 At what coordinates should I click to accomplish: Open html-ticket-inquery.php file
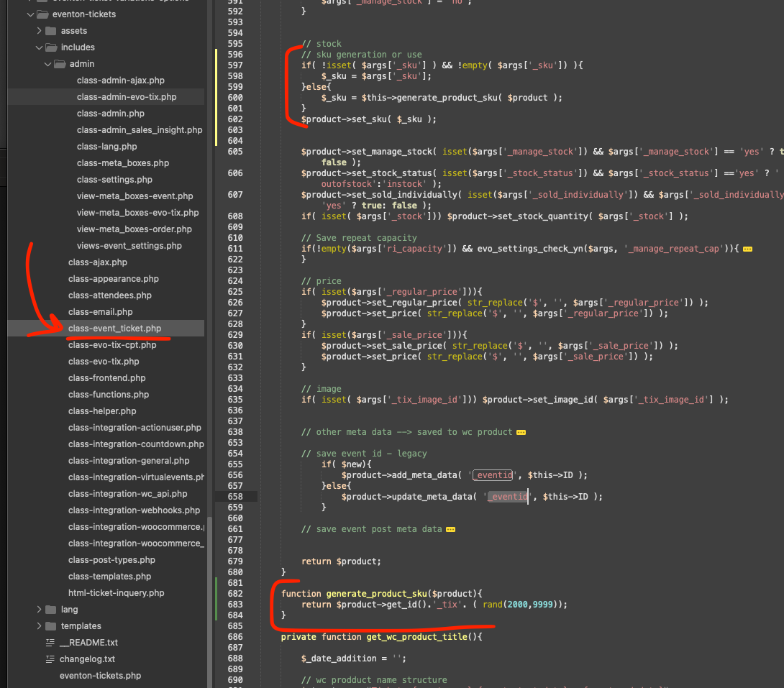coord(116,592)
